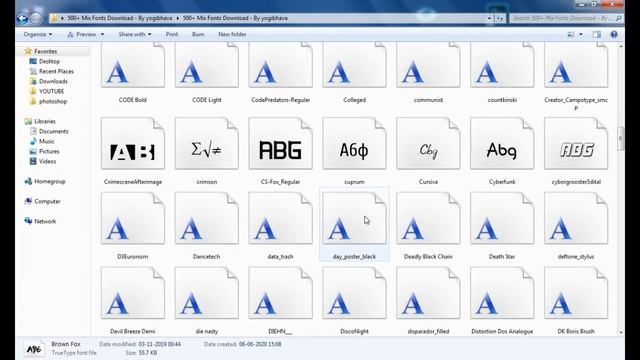
Task: Refresh the folder view
Action: click(x=500, y=18)
